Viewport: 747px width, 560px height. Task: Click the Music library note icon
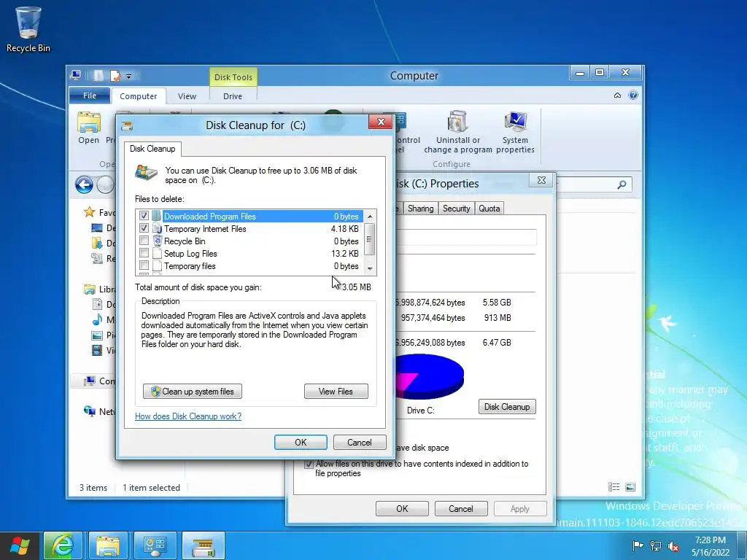click(x=97, y=319)
